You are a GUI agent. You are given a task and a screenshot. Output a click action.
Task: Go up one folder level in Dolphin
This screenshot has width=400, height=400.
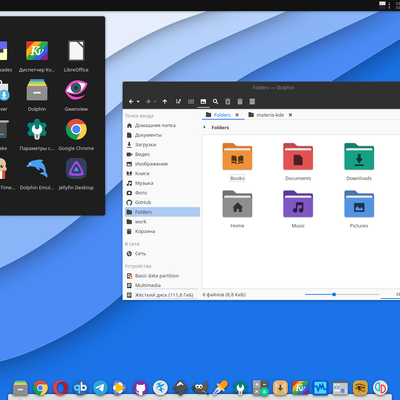(x=165, y=101)
